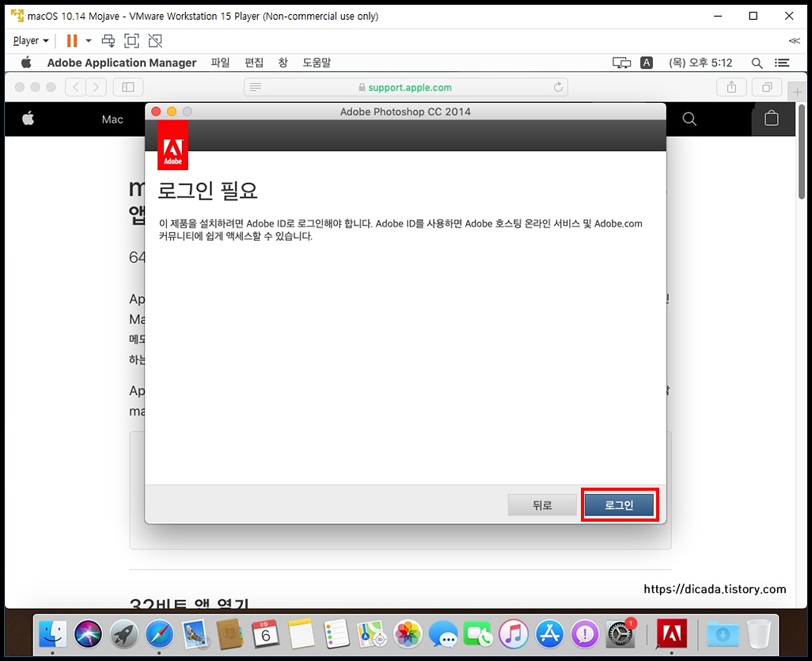
Task: Click the input source A icon
Action: pyautogui.click(x=647, y=63)
